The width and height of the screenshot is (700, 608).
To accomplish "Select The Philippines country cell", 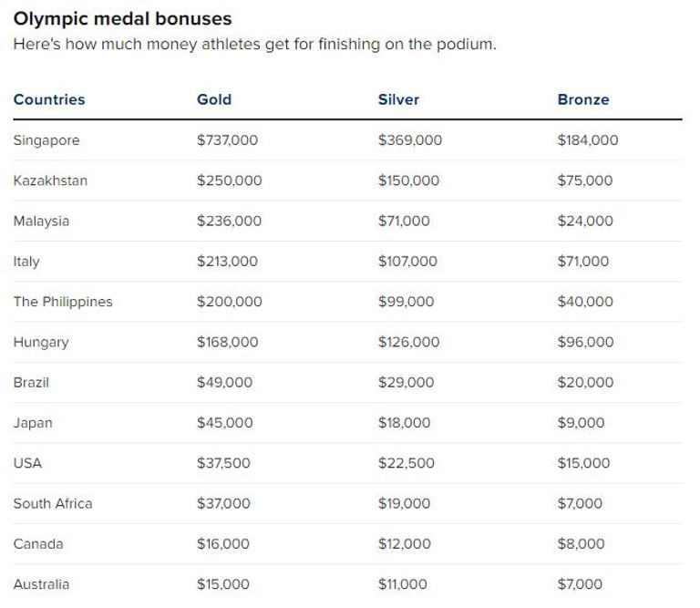I will tap(63, 302).
